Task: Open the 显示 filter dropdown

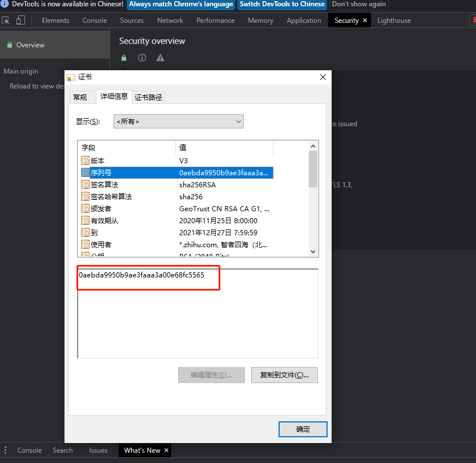Action: click(179, 122)
